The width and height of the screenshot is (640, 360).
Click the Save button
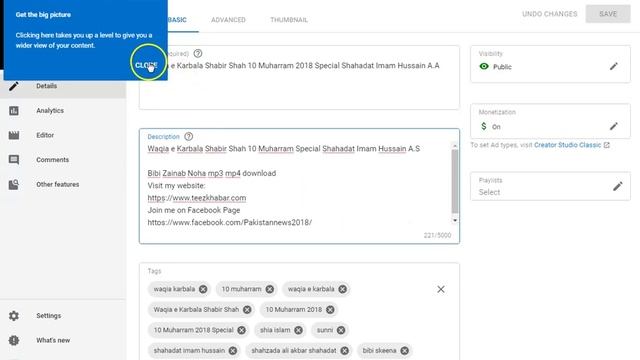[x=608, y=14]
